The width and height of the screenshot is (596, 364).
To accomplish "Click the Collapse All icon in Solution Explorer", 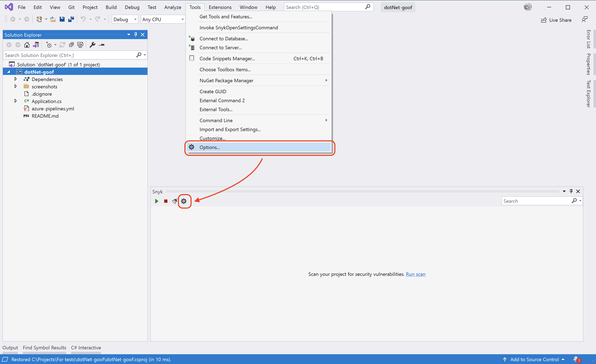I will 71,45.
